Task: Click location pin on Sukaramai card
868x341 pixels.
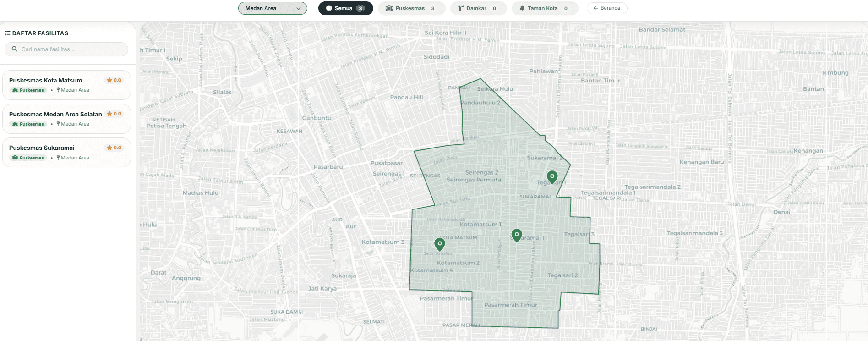Action: tap(58, 158)
